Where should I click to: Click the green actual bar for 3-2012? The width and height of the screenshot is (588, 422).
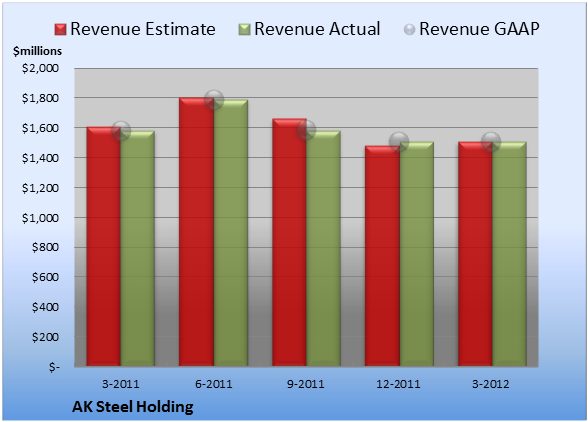click(509, 254)
